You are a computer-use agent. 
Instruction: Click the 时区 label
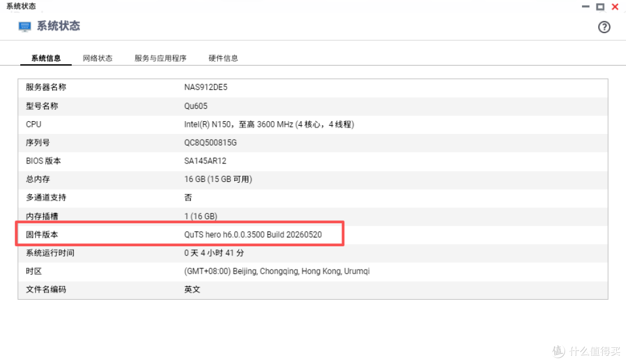click(34, 271)
